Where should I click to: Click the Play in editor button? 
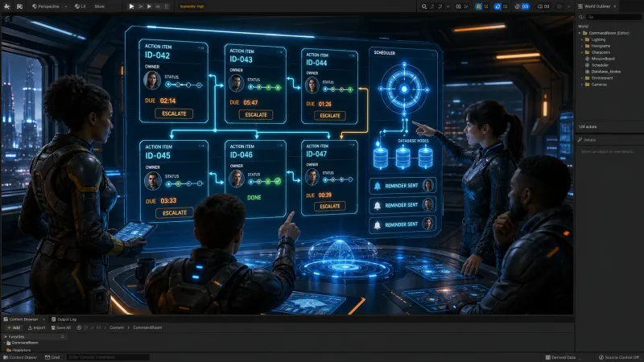(x=131, y=6)
